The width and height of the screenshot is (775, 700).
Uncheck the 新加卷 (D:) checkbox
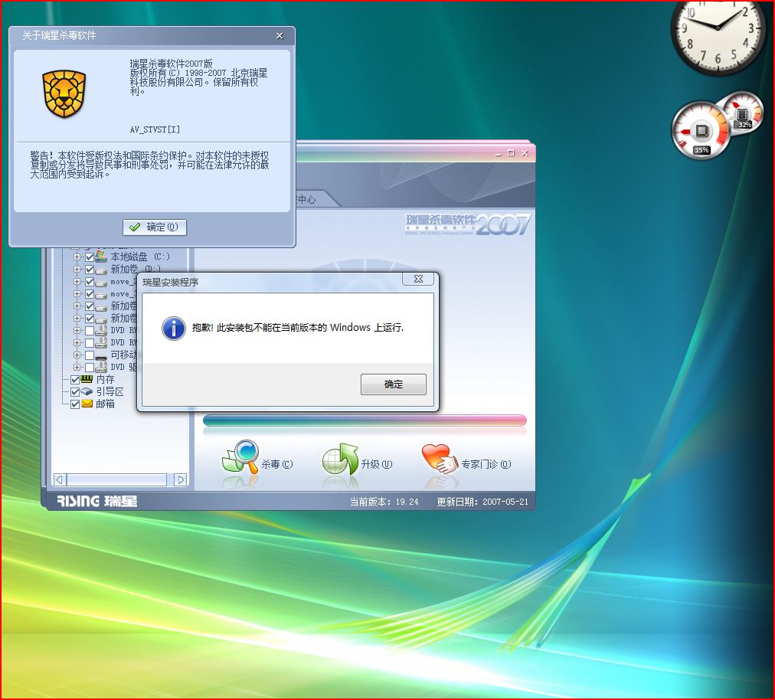(90, 270)
